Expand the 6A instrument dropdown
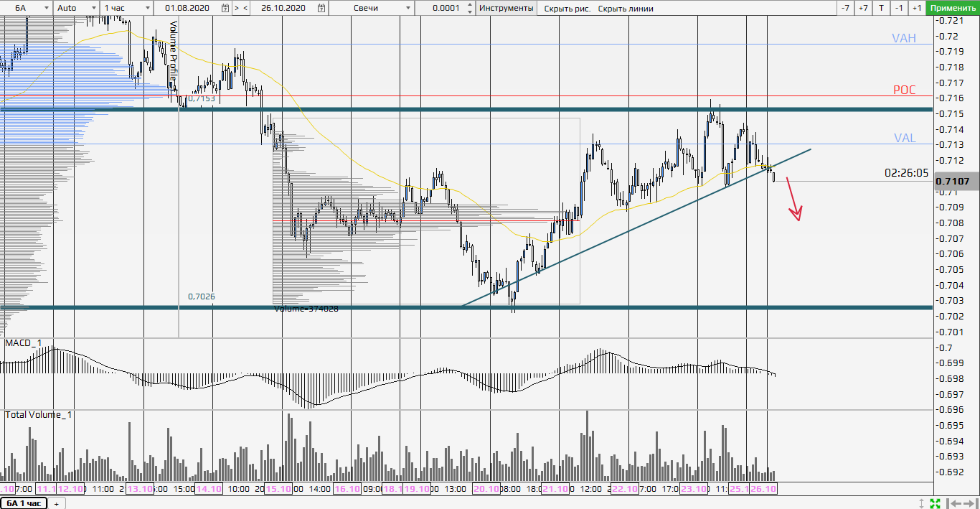980x509 pixels. point(44,8)
